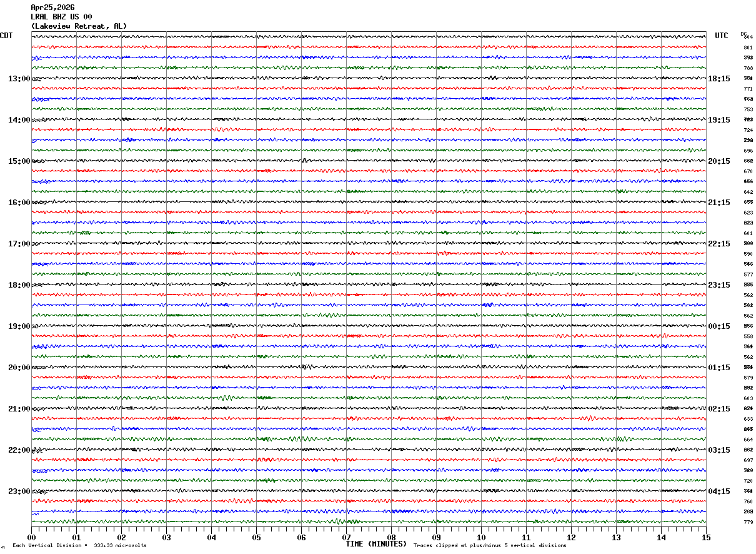Select the 00:15 UTC row label
Image resolution: width=756 pixels, height=554 pixels.
tap(719, 326)
